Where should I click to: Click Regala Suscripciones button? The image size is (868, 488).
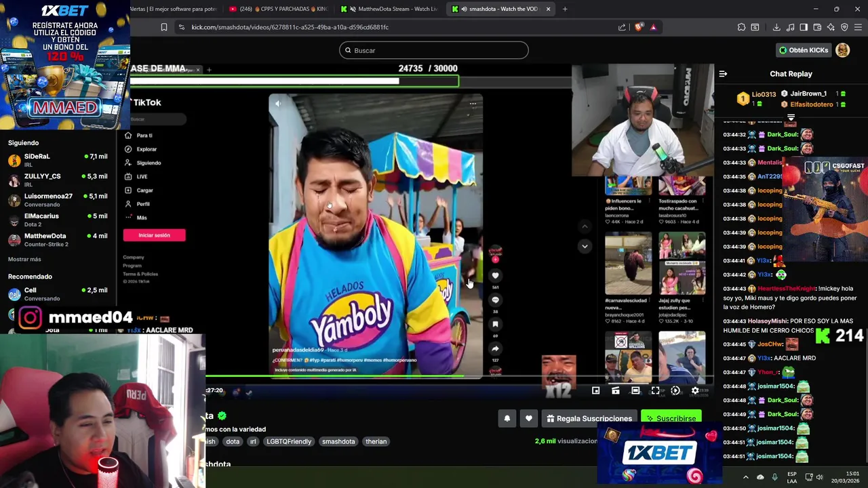pos(589,418)
